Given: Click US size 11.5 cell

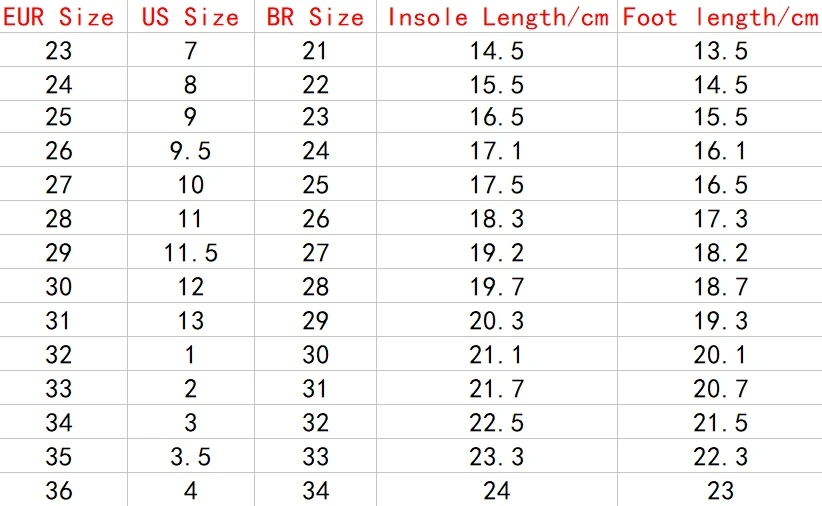Looking at the screenshot, I should (191, 252).
